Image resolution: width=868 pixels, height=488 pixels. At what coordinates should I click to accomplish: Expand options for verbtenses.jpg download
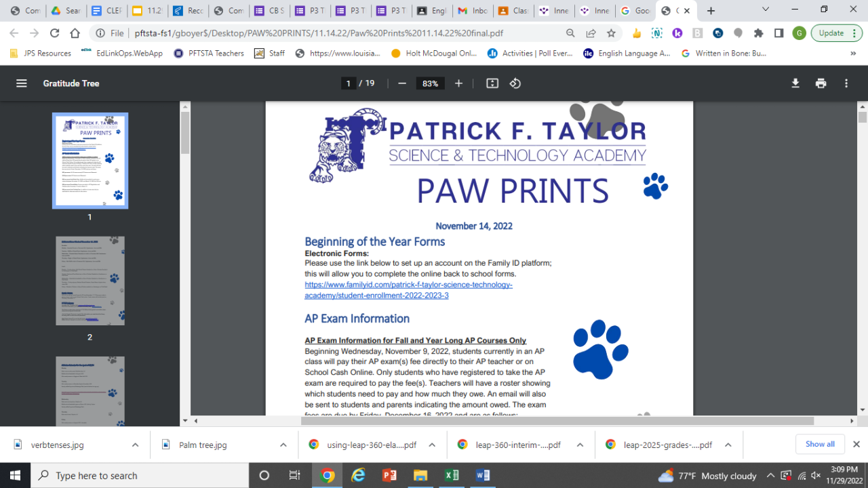[x=135, y=445]
